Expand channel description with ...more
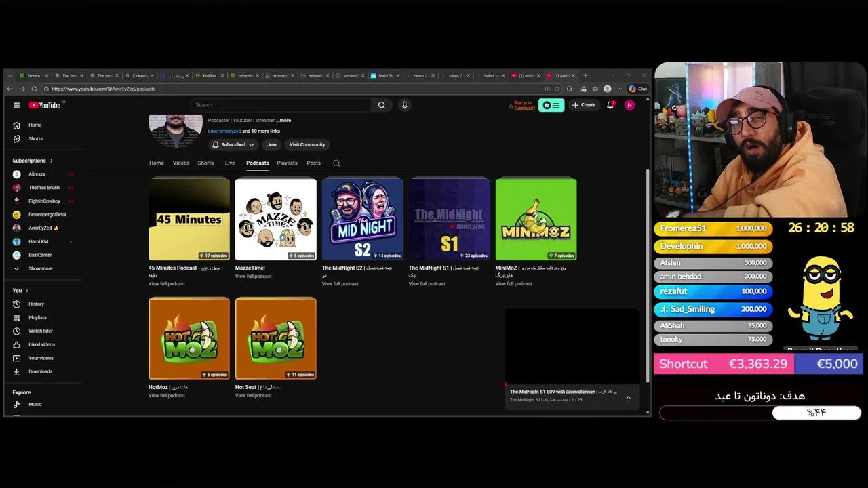Screen dimensions: 868x488 (283, 120)
